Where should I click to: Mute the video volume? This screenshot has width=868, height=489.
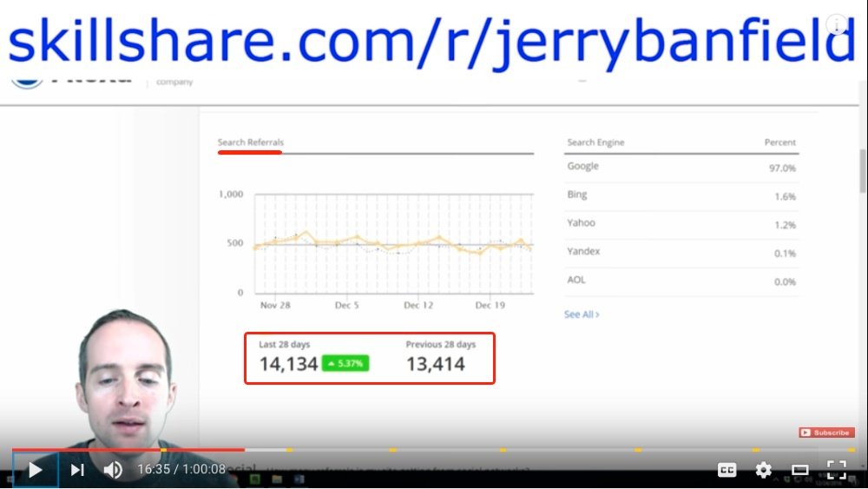pos(113,470)
